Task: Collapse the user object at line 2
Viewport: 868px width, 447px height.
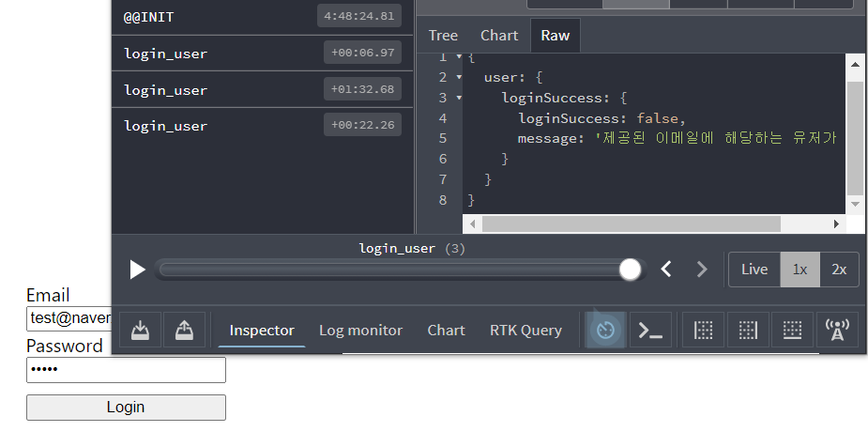Action: pos(459,78)
